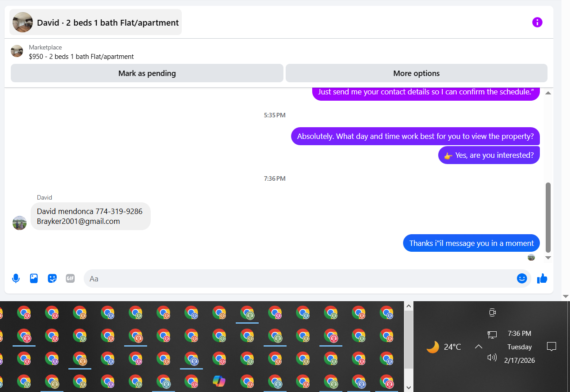Choose a GIF with the GIF icon

(70, 278)
